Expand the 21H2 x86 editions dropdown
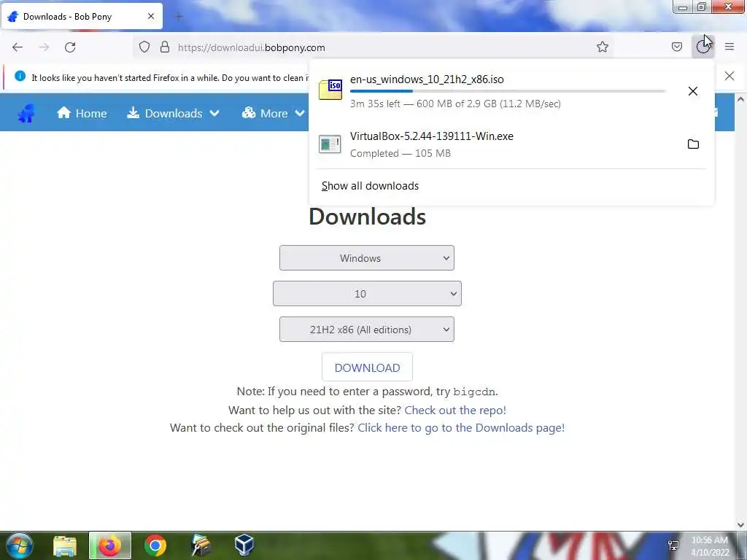The width and height of the screenshot is (747, 560). [367, 330]
